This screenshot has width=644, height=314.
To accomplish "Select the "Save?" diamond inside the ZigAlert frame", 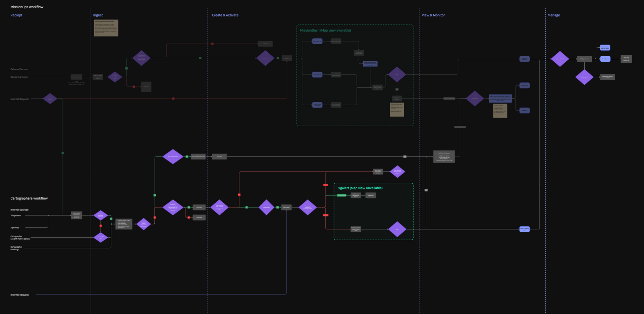I will point(397,229).
